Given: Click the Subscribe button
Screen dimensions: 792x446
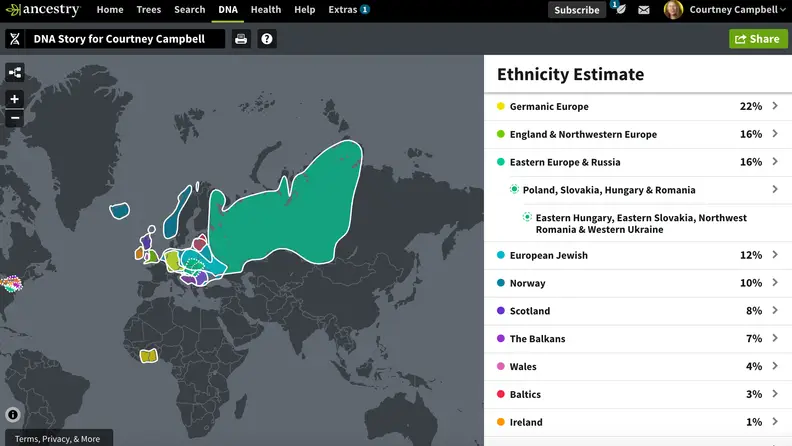Looking at the screenshot, I should pyautogui.click(x=577, y=10).
